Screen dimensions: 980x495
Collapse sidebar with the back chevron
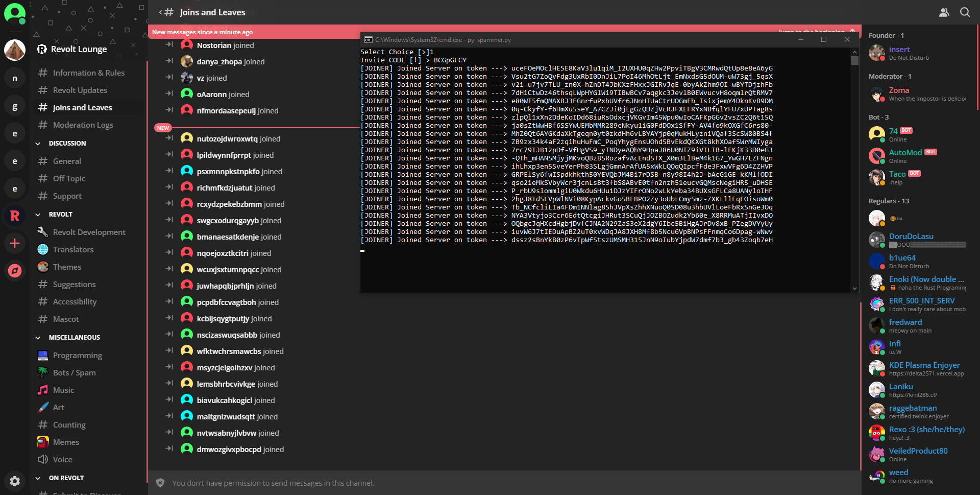tap(160, 12)
